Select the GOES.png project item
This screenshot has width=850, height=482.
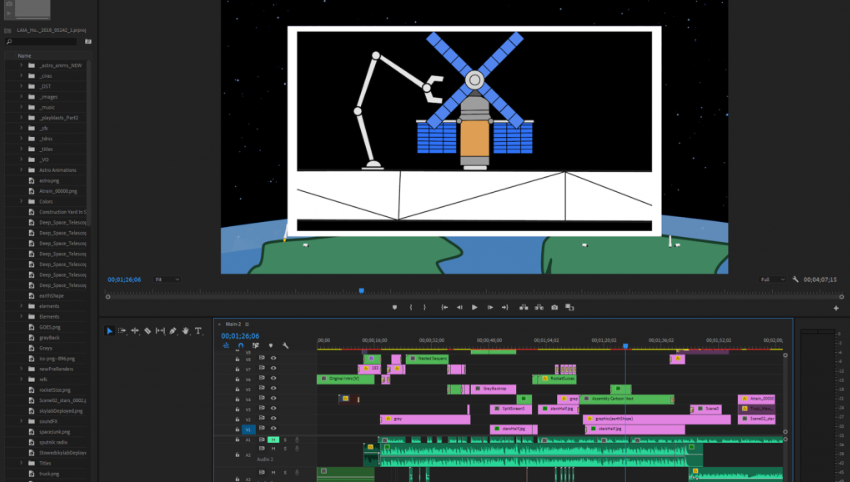coord(50,327)
